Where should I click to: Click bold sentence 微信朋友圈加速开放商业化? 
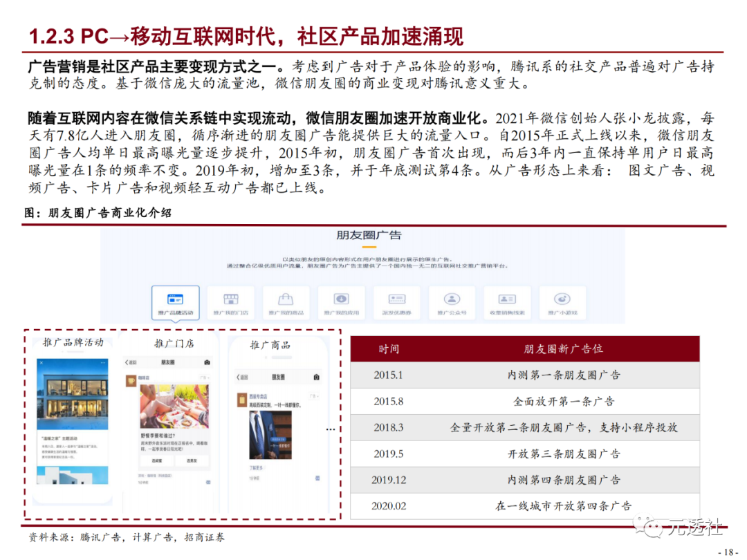pyautogui.click(x=397, y=118)
